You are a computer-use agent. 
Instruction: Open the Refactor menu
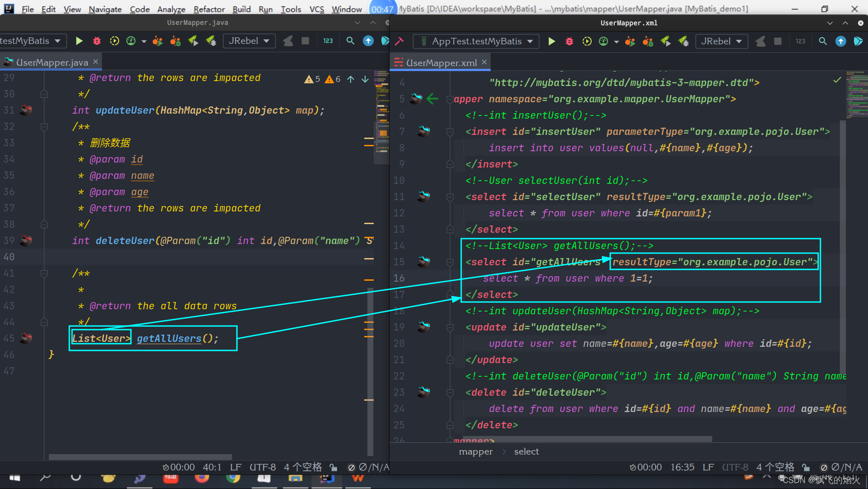click(x=209, y=9)
